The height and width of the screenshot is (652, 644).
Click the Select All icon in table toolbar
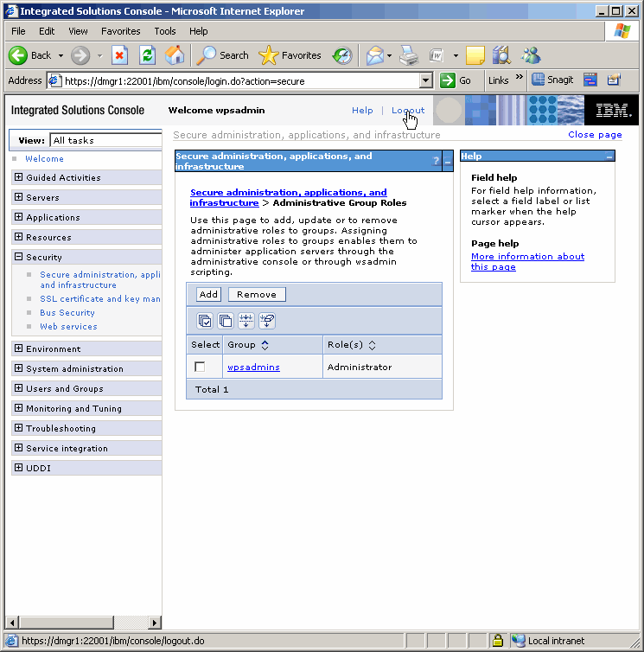(205, 321)
